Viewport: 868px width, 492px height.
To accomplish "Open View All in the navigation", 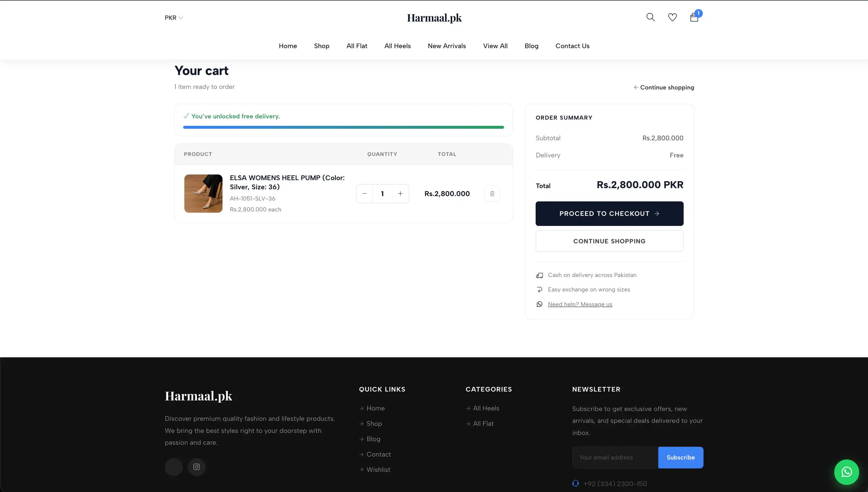I will (x=495, y=46).
